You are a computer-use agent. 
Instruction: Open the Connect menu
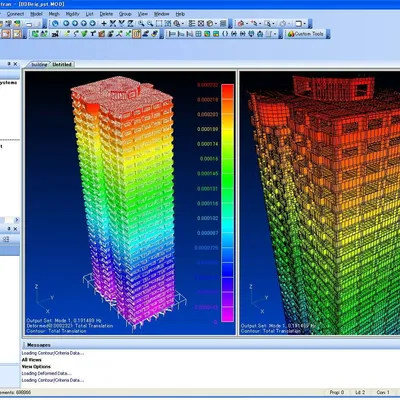15,14
